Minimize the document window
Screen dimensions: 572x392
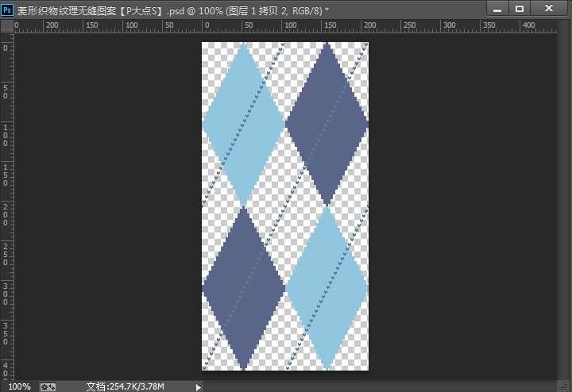pos(497,9)
